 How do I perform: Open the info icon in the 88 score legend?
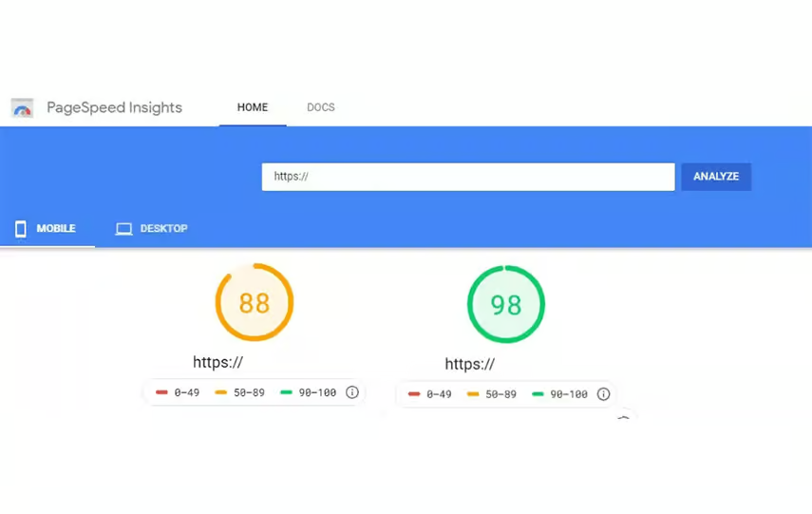click(x=352, y=392)
